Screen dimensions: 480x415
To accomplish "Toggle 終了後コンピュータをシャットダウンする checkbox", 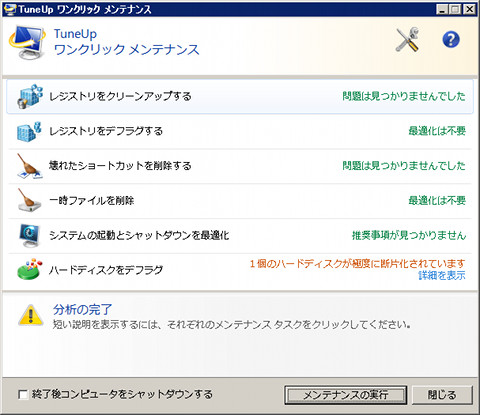I will tap(23, 395).
